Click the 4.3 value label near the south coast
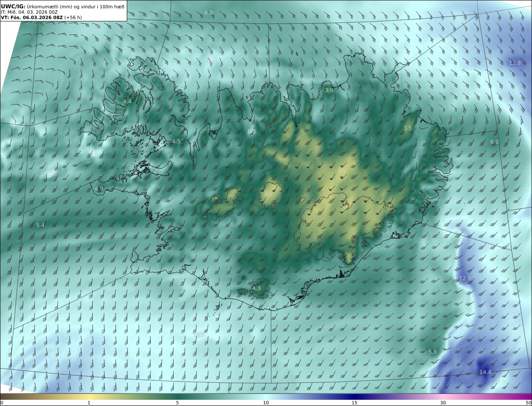 tap(256, 288)
